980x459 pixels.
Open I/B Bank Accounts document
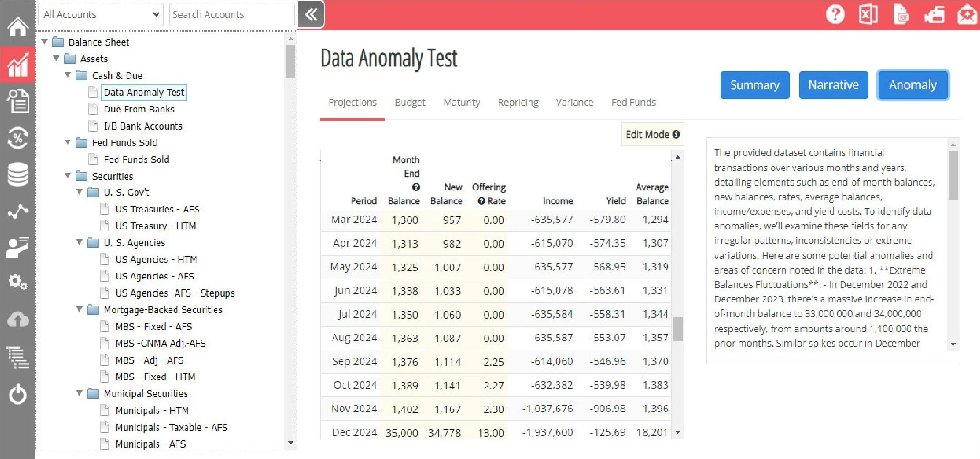(x=143, y=126)
